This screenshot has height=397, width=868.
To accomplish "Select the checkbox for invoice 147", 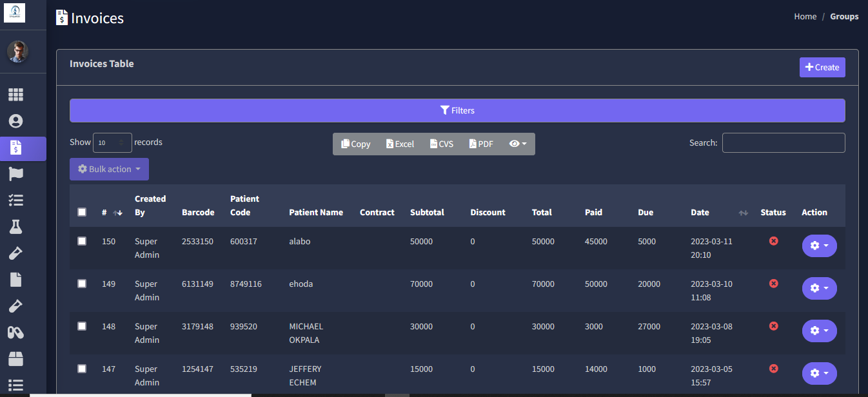I will (82, 369).
